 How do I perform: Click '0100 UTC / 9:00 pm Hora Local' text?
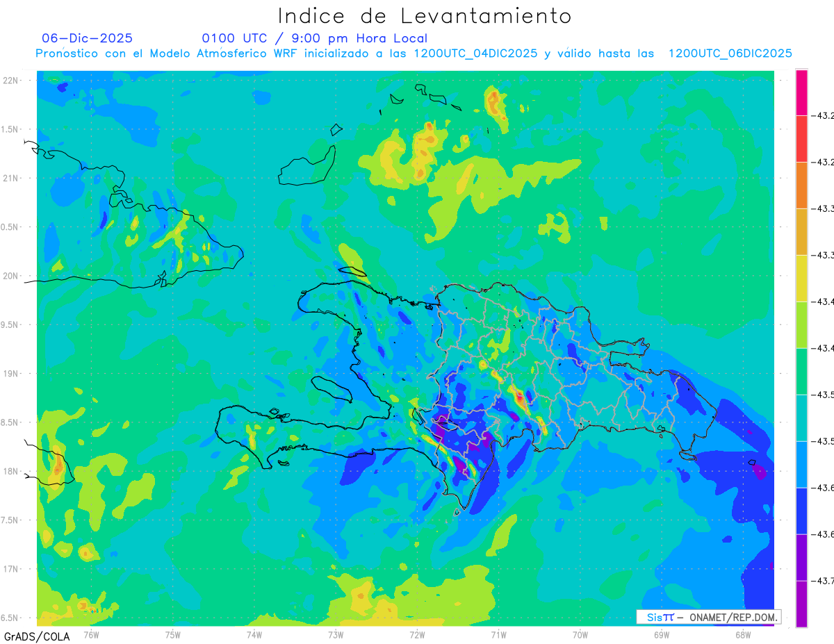click(315, 38)
